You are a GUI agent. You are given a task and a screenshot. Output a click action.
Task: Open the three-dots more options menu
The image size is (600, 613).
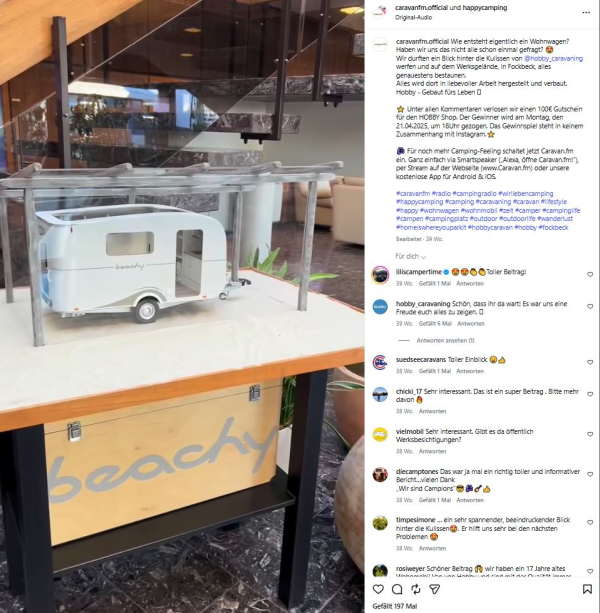pos(586,13)
